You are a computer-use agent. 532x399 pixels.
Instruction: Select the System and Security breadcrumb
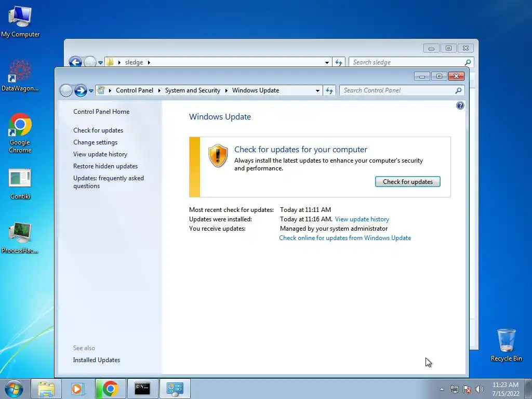[x=192, y=90]
